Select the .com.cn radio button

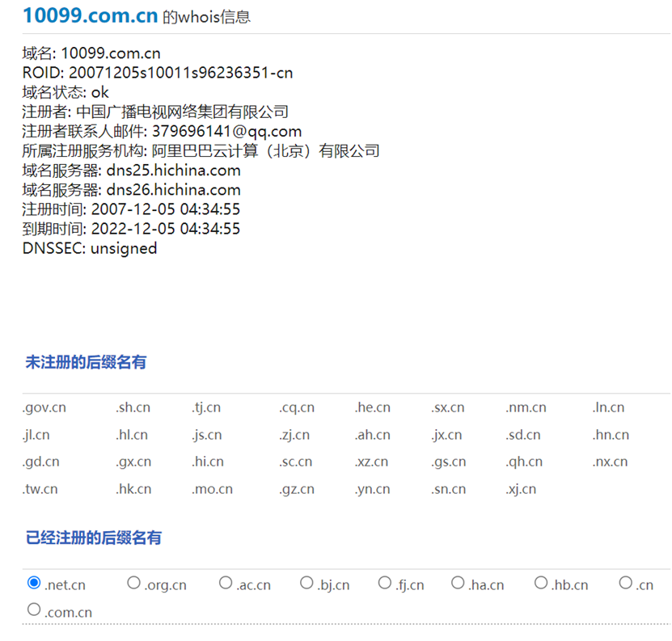click(34, 609)
